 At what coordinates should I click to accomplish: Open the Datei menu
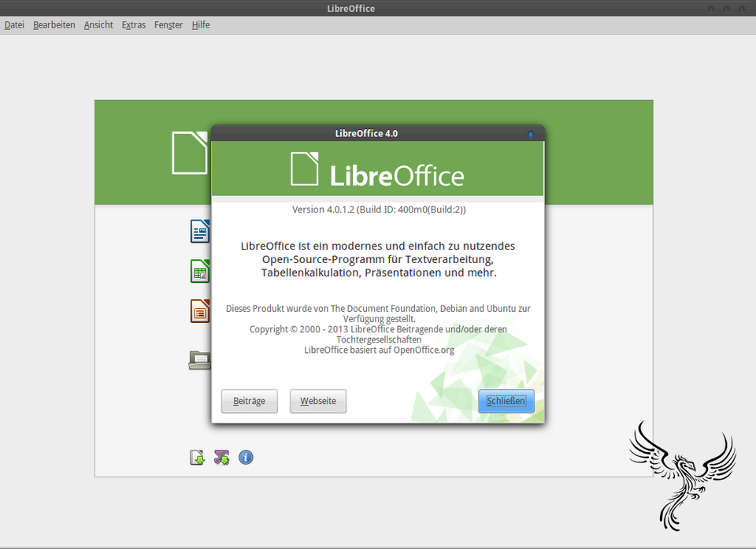point(14,25)
